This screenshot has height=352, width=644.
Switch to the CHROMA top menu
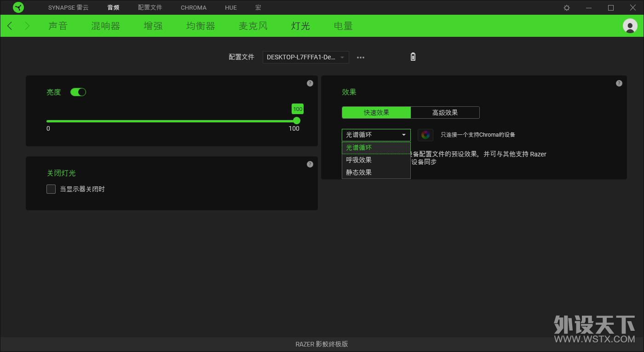click(194, 8)
